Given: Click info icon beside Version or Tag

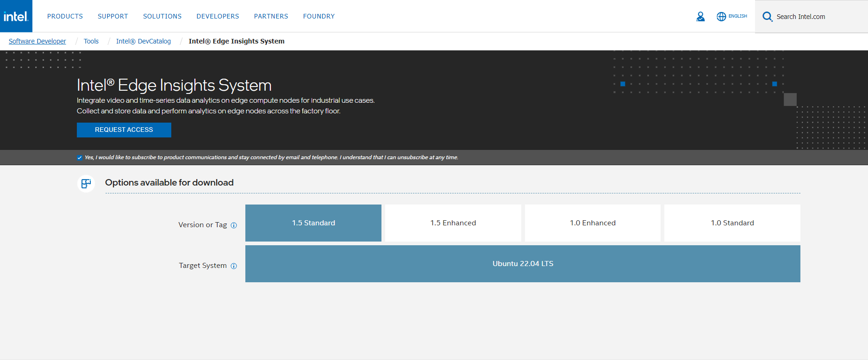Looking at the screenshot, I should tap(234, 225).
